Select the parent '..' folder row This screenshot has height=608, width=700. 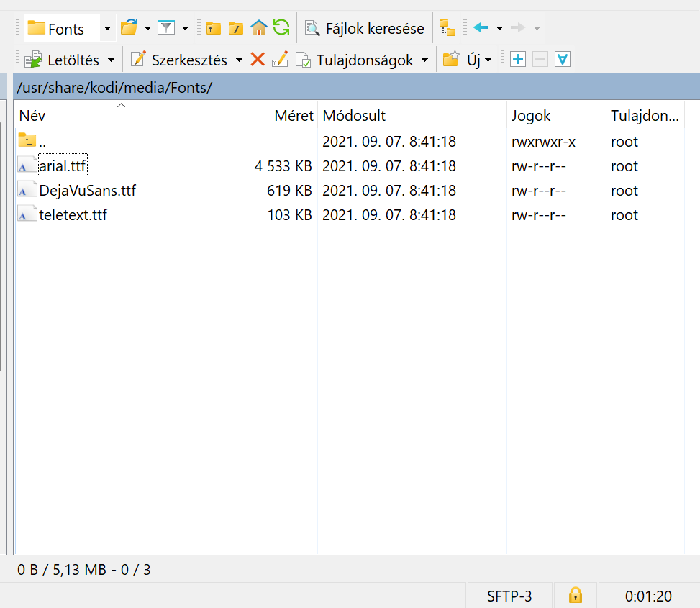tap(350, 142)
